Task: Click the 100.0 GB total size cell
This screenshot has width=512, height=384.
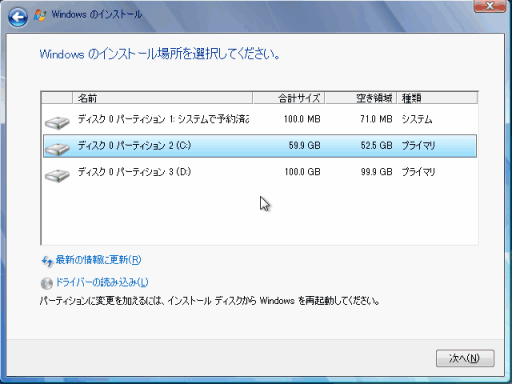Action: (302, 172)
